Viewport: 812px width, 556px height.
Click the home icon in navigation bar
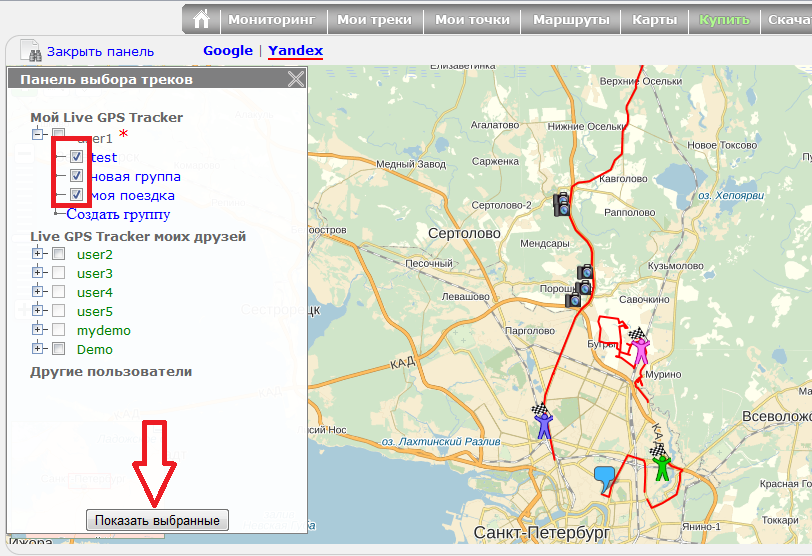[x=202, y=20]
